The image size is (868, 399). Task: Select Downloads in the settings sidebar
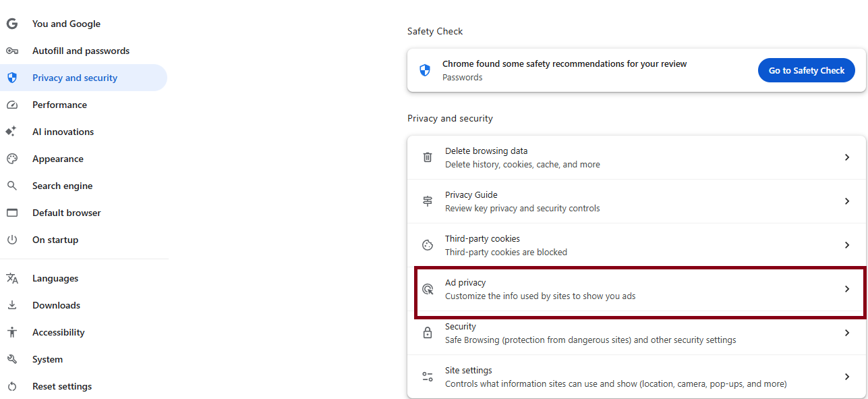(x=56, y=305)
